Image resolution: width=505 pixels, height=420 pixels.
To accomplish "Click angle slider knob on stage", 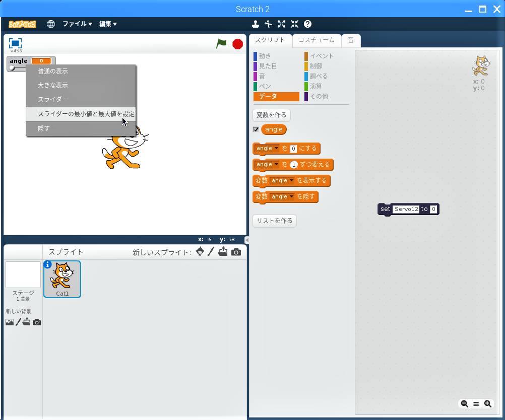I will 12,68.
